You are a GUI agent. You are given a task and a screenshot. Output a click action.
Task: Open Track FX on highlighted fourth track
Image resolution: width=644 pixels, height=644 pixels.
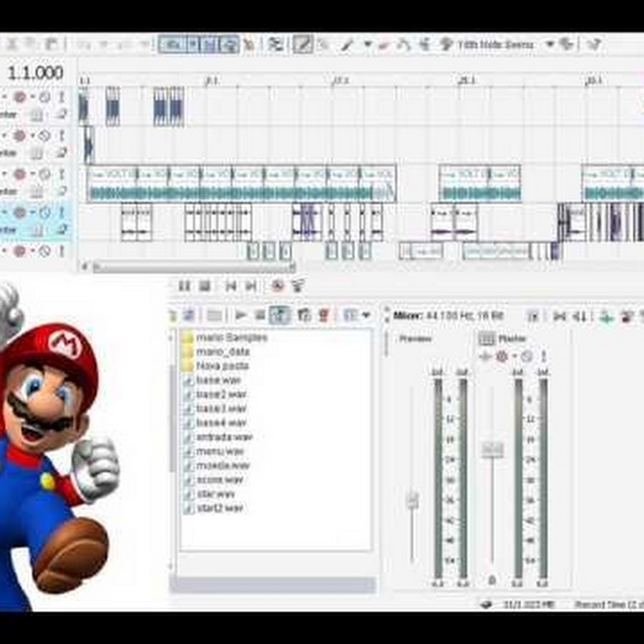(20, 213)
